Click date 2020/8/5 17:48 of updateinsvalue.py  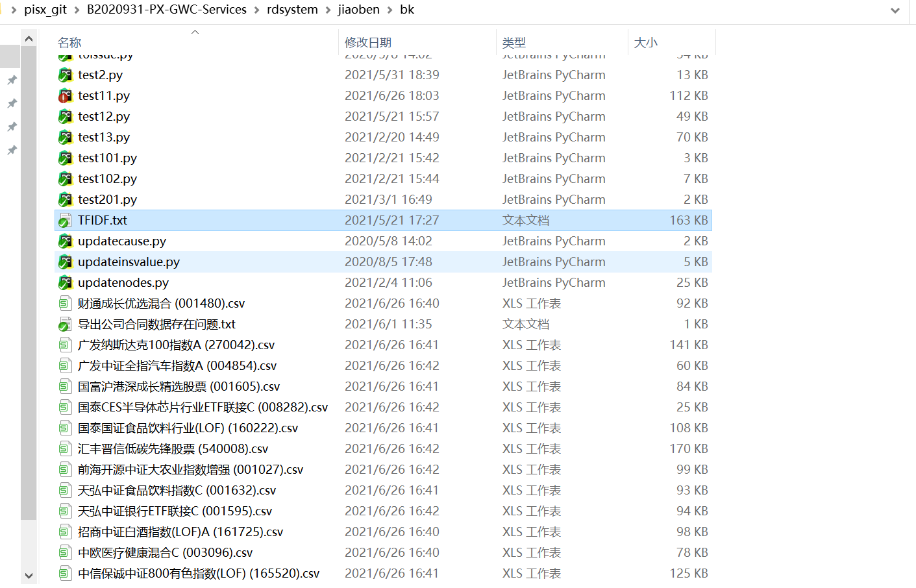click(x=388, y=262)
